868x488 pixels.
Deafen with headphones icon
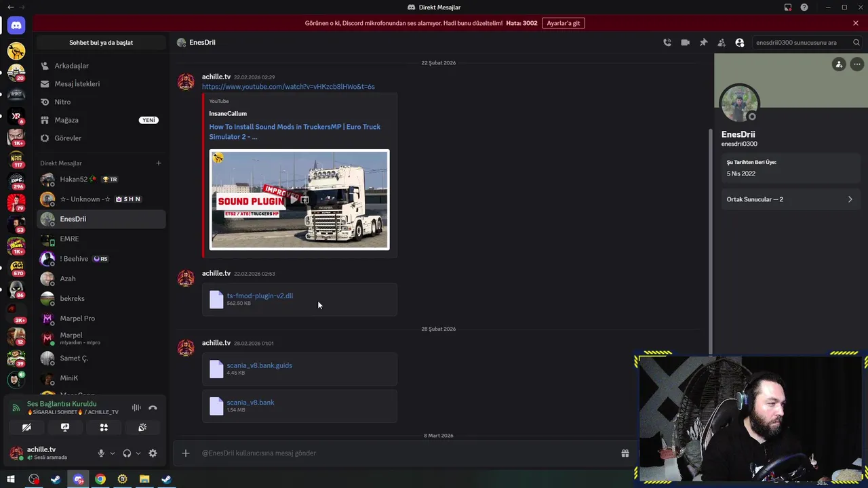pyautogui.click(x=127, y=453)
